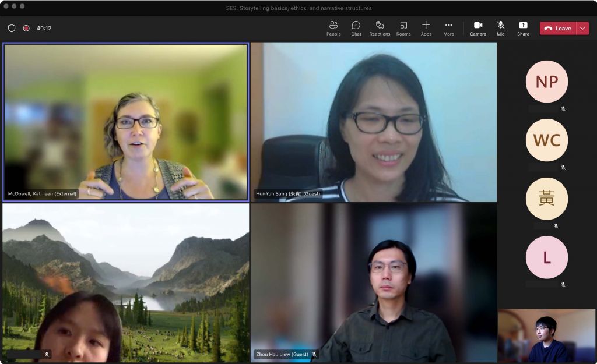Screen dimensions: 597x364
Task: Click the muted mic icon under L
Action: pos(563,285)
